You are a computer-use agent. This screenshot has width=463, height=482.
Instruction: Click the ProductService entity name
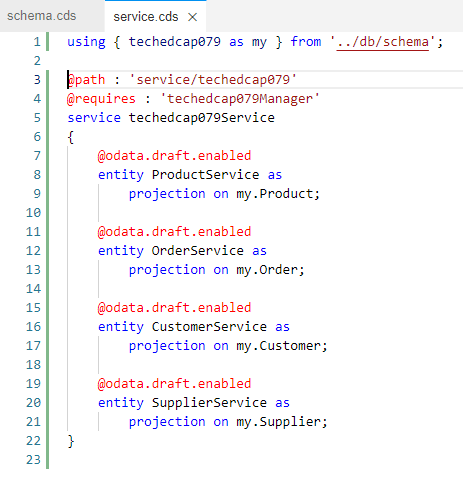pos(206,175)
